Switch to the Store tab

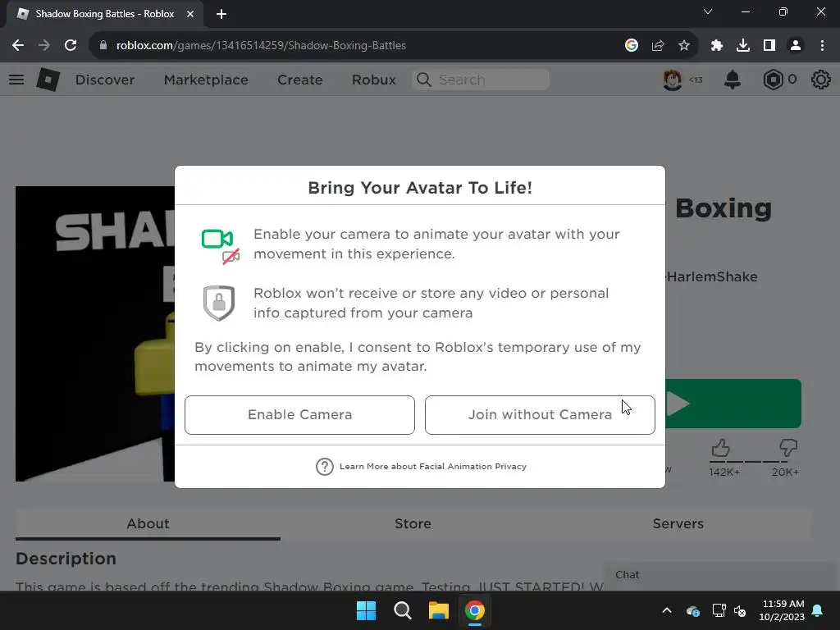click(x=413, y=523)
